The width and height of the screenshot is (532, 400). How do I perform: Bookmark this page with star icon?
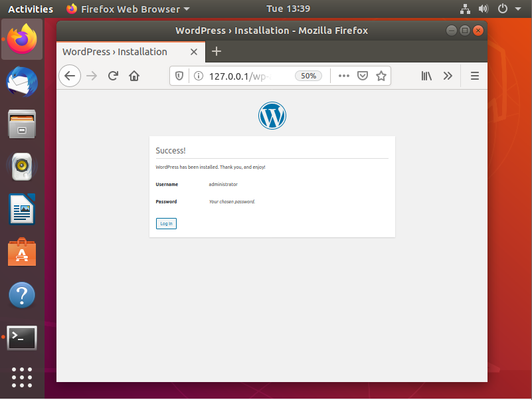click(x=381, y=76)
